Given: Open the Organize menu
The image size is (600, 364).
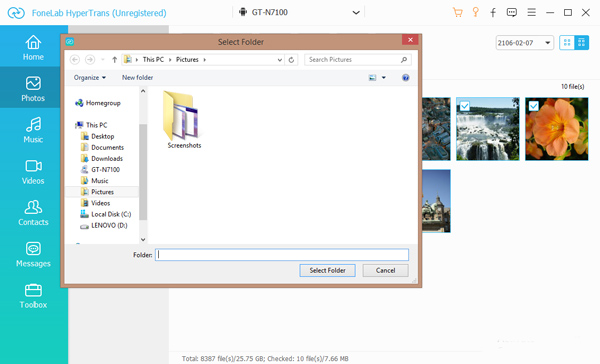Looking at the screenshot, I should pyautogui.click(x=90, y=77).
